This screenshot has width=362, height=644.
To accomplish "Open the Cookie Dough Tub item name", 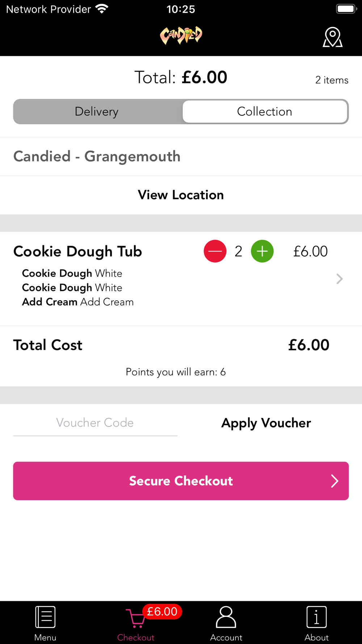I will [77, 251].
